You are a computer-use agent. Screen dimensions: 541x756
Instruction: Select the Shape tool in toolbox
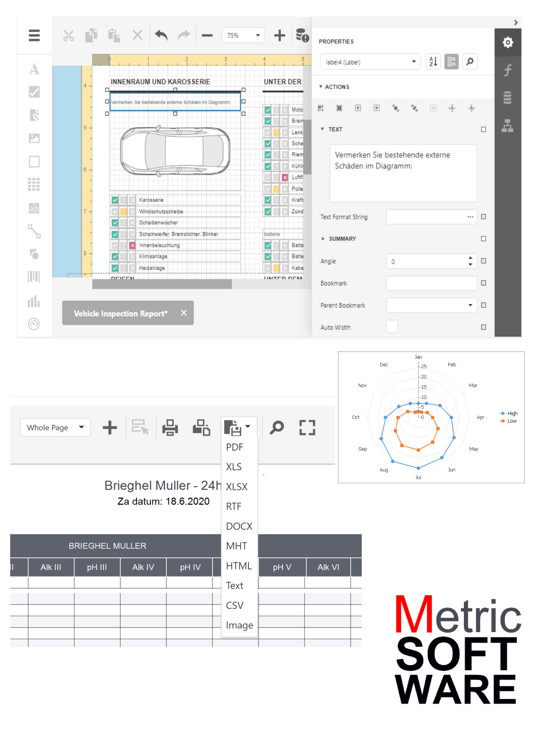(34, 254)
